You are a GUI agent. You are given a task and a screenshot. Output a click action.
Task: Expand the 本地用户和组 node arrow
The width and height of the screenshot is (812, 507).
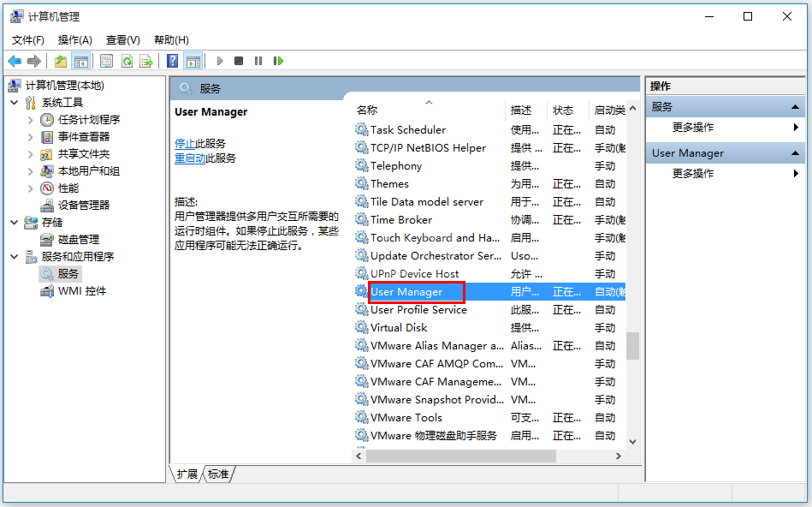31,171
